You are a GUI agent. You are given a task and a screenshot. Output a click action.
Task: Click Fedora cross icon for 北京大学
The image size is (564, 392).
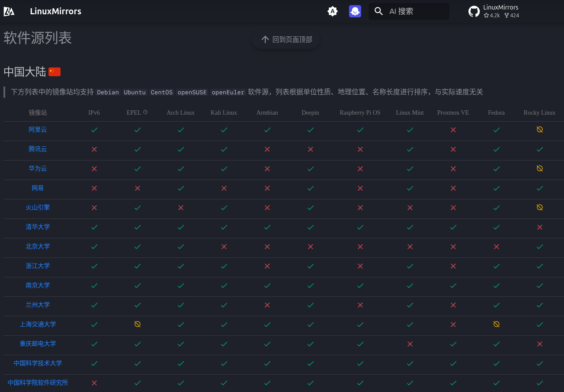click(x=497, y=247)
